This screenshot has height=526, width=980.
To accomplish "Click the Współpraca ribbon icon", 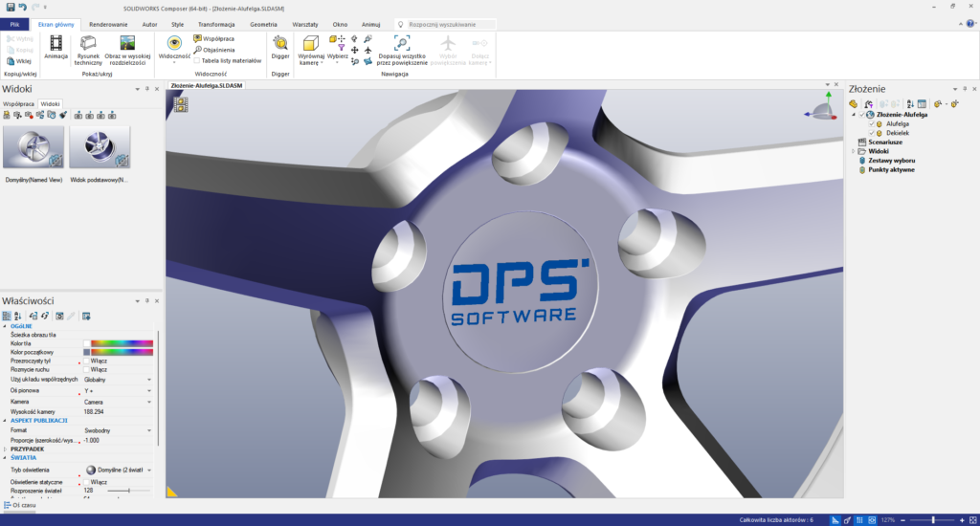I will point(196,38).
